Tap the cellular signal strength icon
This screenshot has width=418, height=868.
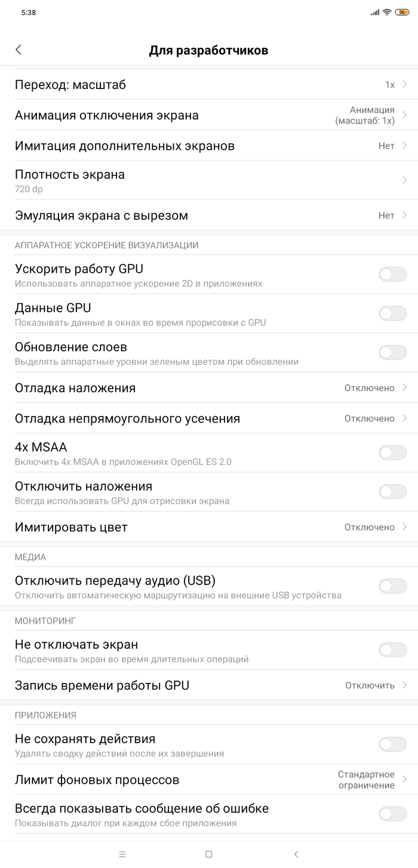[374, 12]
